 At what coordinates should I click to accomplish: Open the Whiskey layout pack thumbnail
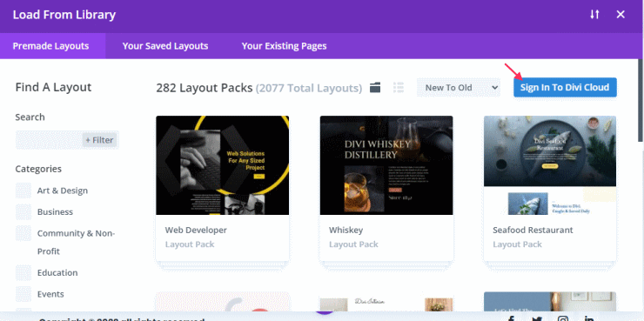(x=386, y=165)
